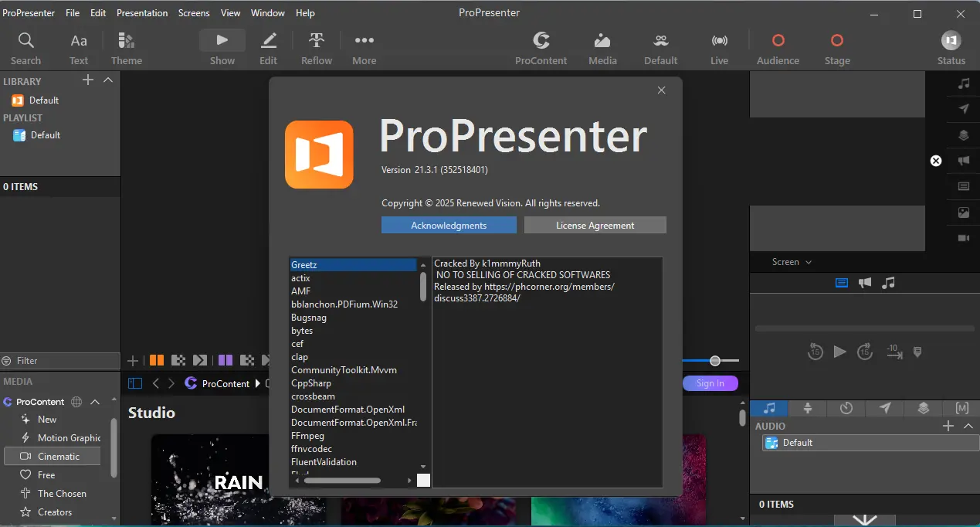Go back in the ProContent browser

tap(156, 383)
